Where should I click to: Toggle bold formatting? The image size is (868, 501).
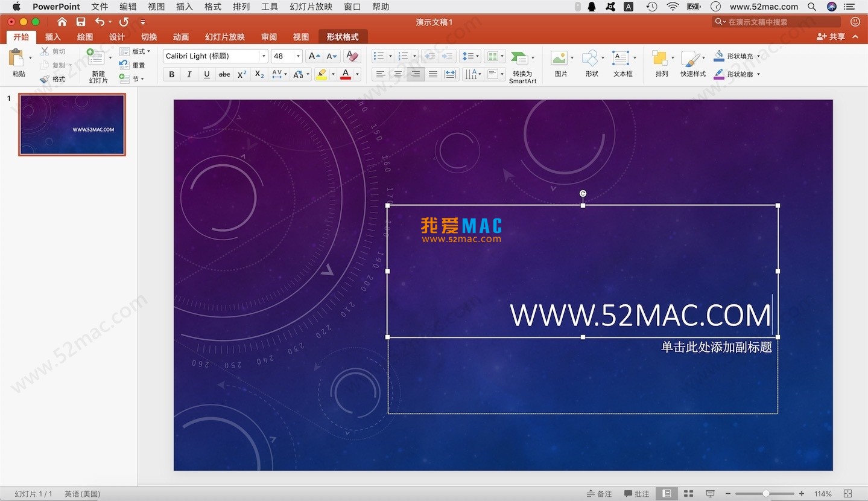point(172,74)
